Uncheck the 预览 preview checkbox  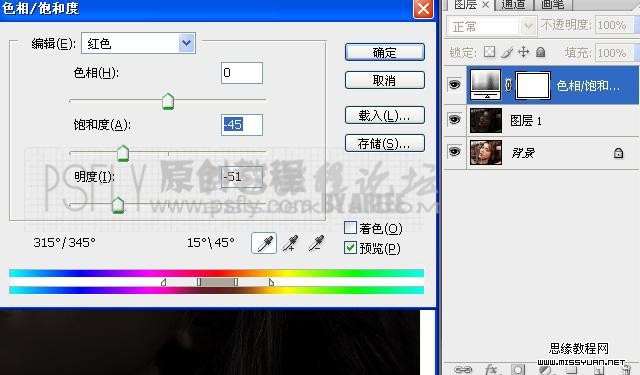pyautogui.click(x=350, y=247)
